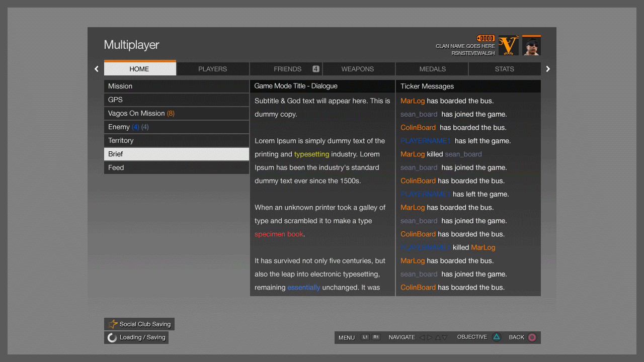Viewport: 644px width, 362px height.
Task: Click the orange V clan emblem
Action: pos(508,45)
